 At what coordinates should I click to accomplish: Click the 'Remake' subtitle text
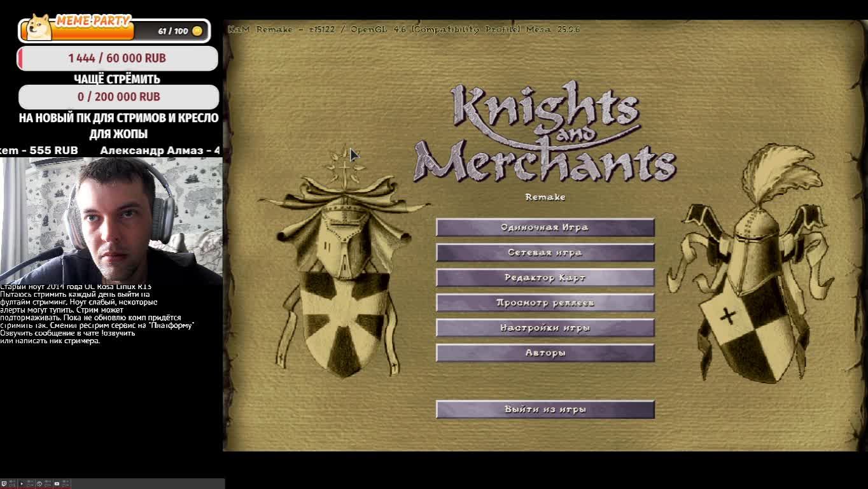pos(545,197)
